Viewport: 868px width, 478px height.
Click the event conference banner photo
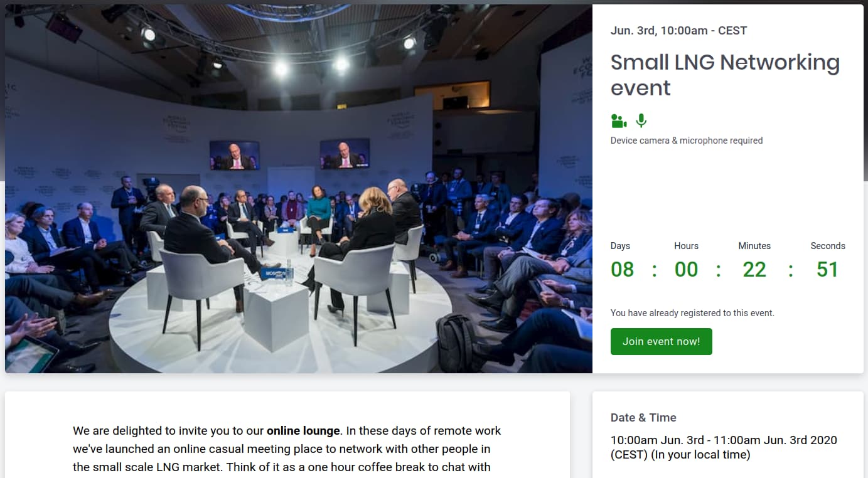click(x=299, y=189)
